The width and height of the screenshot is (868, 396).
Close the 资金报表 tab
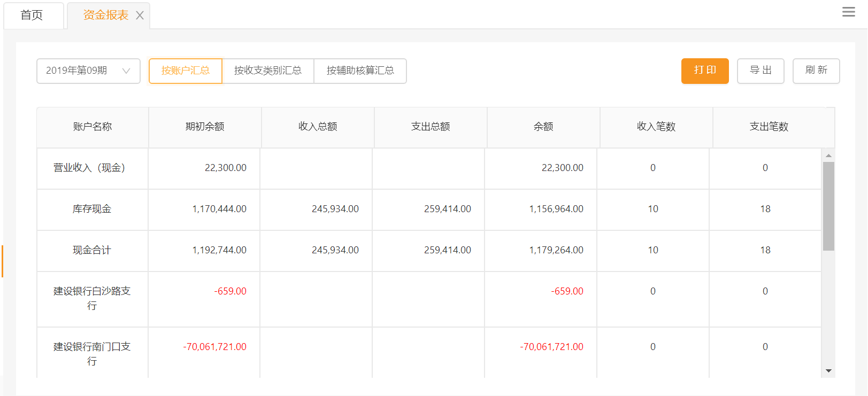(x=140, y=15)
